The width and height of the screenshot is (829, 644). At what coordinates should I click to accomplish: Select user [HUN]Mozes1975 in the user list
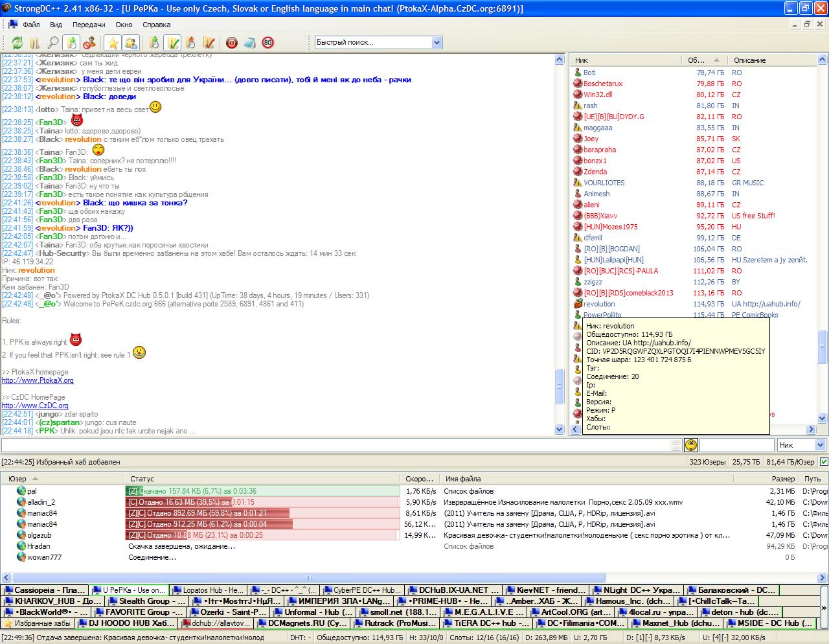610,227
